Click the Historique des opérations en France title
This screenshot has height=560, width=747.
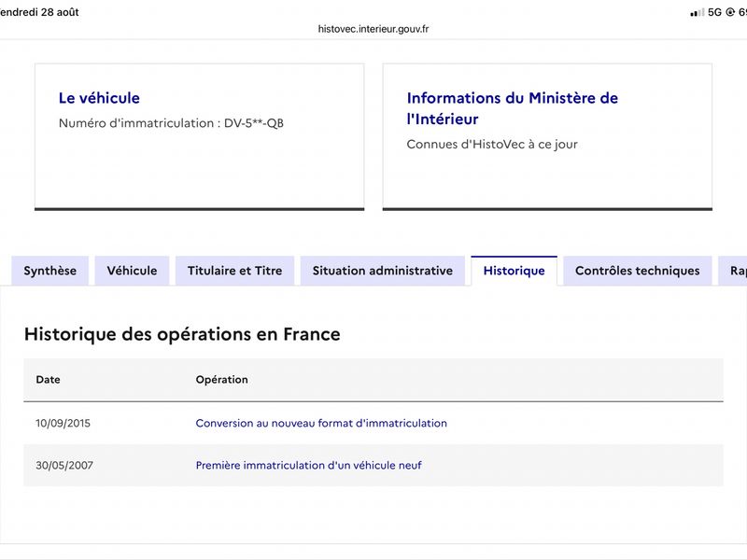coord(182,334)
